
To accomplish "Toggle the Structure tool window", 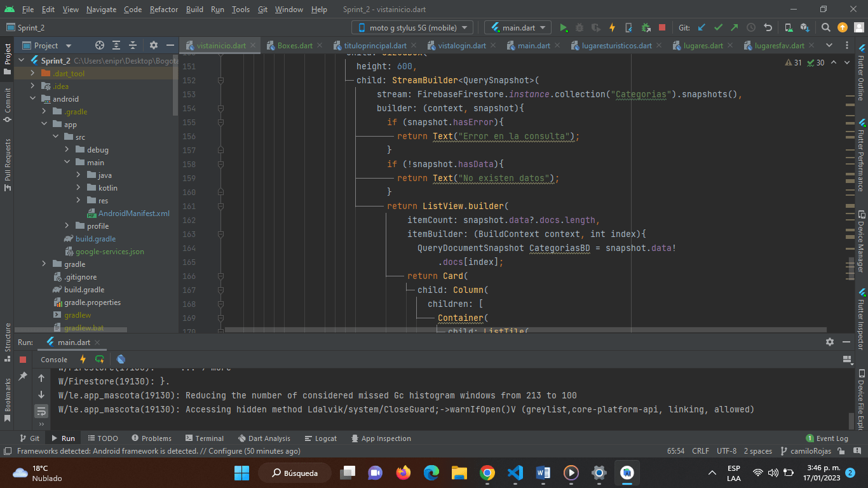I will coord(8,342).
